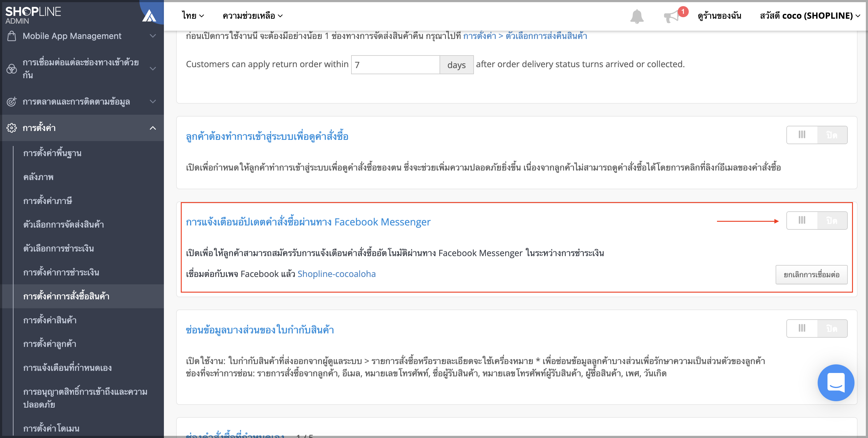Viewport: 868px width, 438px height.
Task: Open การอนุญาตสิทธิ์การเข้าถึงและความปลอดภัย in sidebar
Action: (x=85, y=398)
